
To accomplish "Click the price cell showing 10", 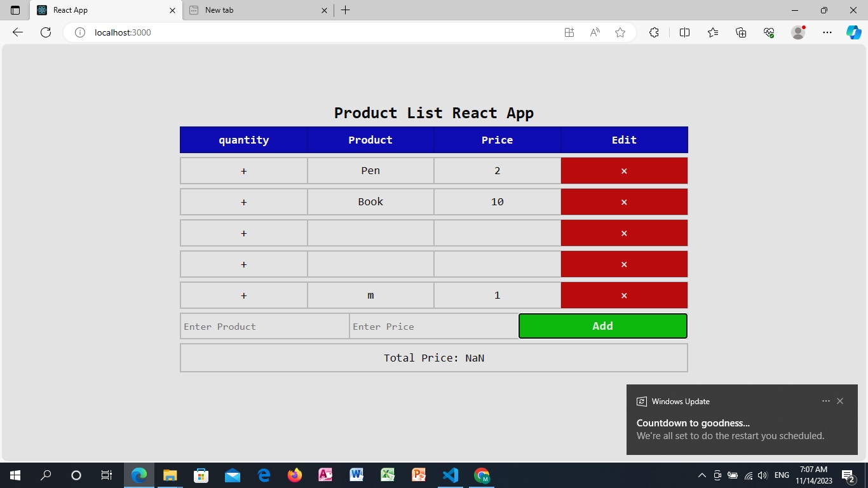I will (497, 202).
